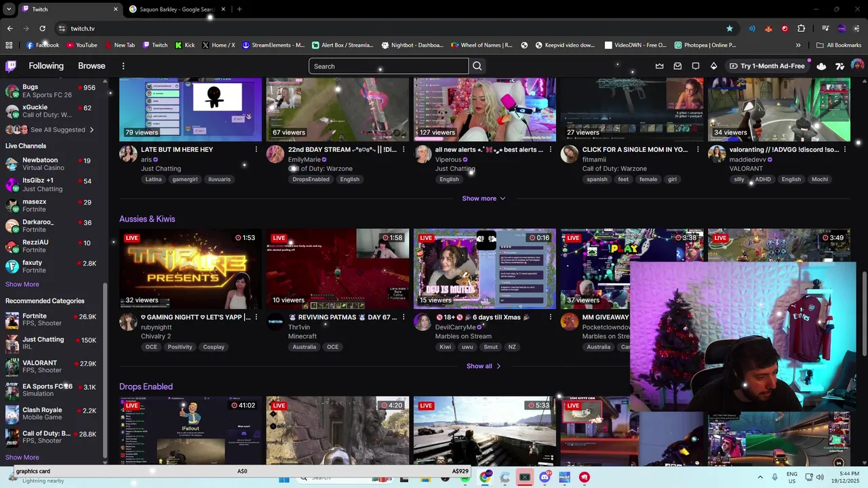868x488 pixels.
Task: Show hidden system tray icons
Action: point(759,477)
